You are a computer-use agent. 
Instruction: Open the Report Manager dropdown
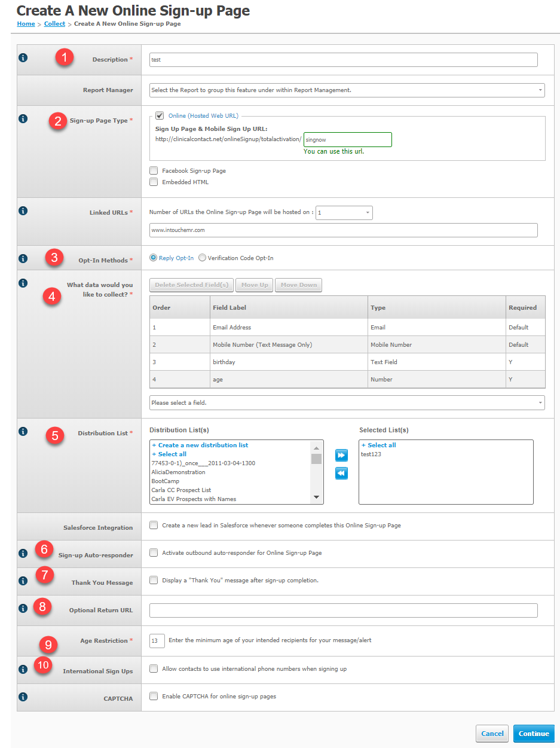347,90
